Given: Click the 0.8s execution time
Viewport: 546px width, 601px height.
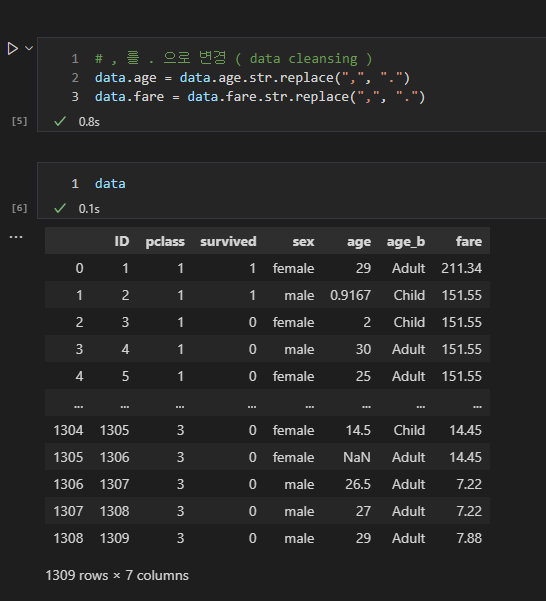Looking at the screenshot, I should (89, 122).
